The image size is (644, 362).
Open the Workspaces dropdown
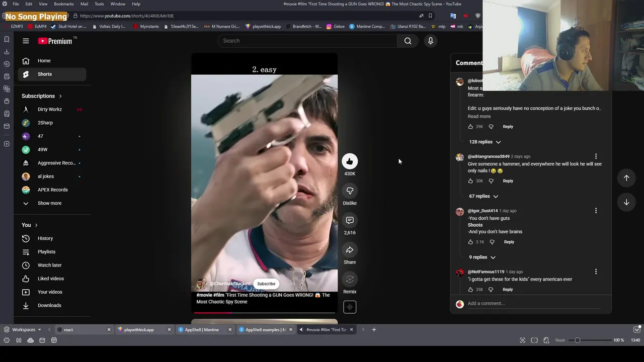23,330
